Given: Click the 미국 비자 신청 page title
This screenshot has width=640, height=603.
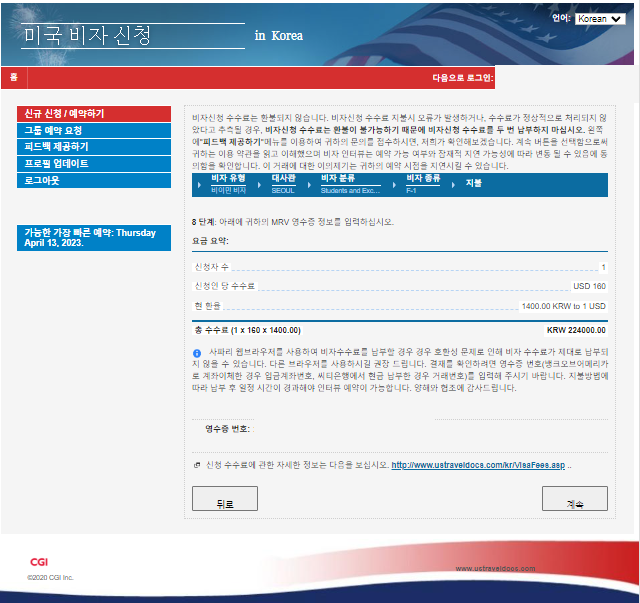Looking at the screenshot, I should tap(88, 36).
